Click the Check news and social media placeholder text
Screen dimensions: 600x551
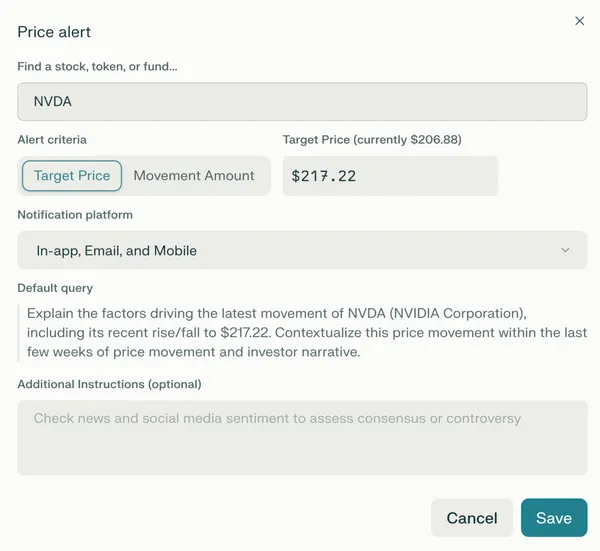(x=277, y=418)
